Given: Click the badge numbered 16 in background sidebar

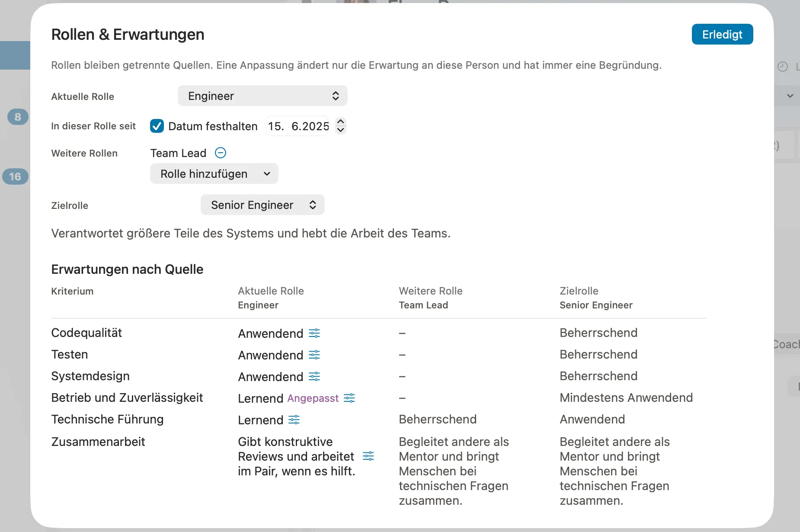Looking at the screenshot, I should (15, 176).
